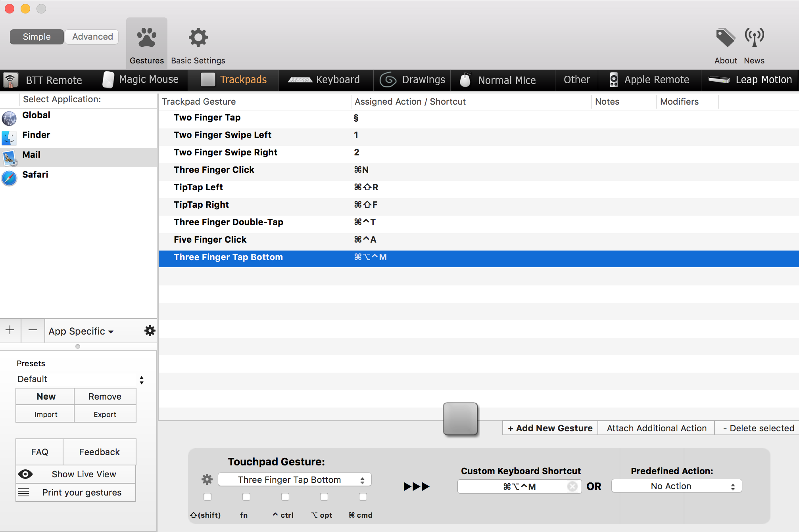Click the Global globe icon
Viewport: 799px width, 532px height.
[x=9, y=118]
